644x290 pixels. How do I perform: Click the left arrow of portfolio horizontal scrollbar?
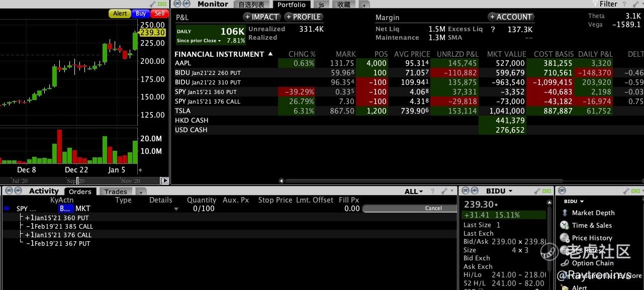(282, 180)
